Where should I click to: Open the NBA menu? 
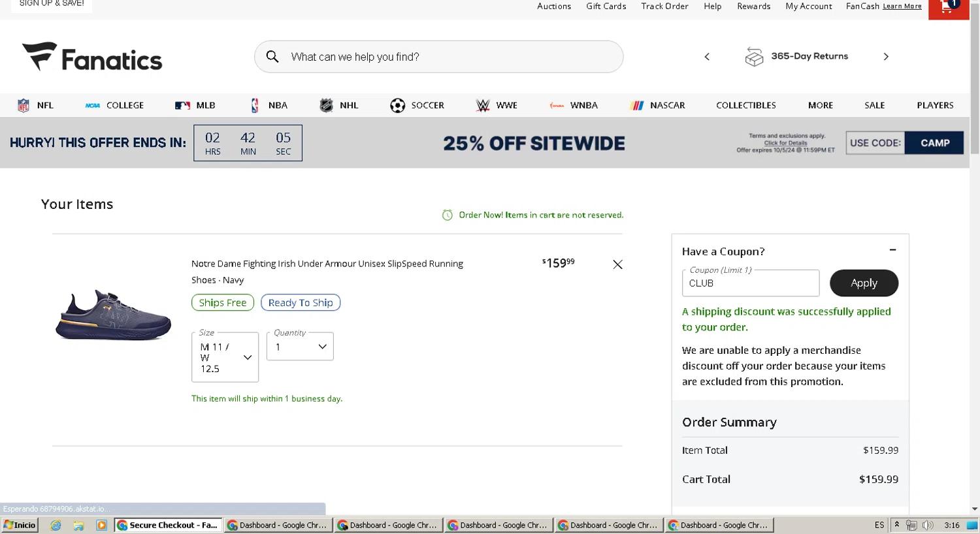[269, 105]
